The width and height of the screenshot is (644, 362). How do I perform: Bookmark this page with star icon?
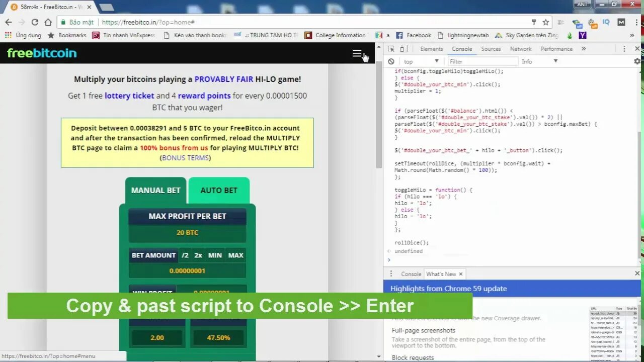[545, 22]
